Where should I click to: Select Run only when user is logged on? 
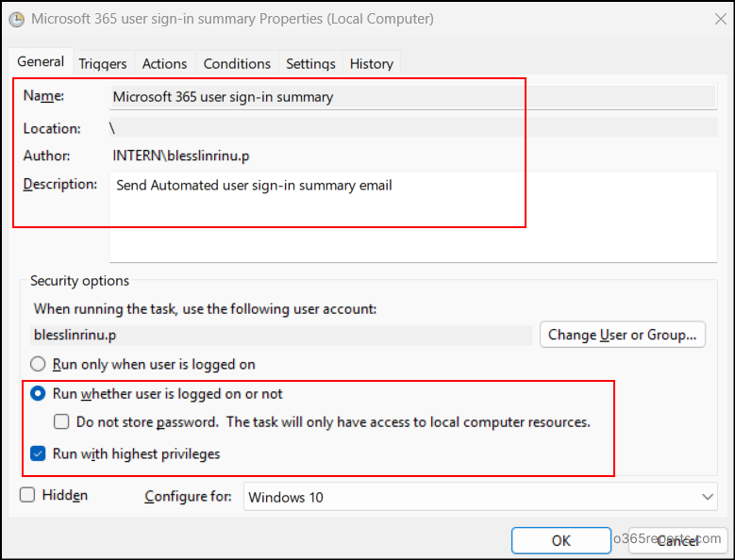[x=39, y=364]
